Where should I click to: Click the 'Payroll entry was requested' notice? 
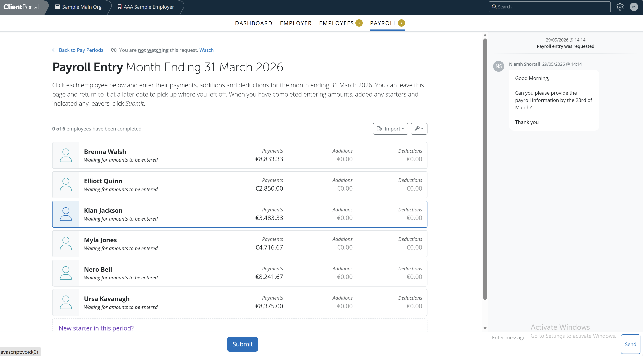pyautogui.click(x=565, y=46)
